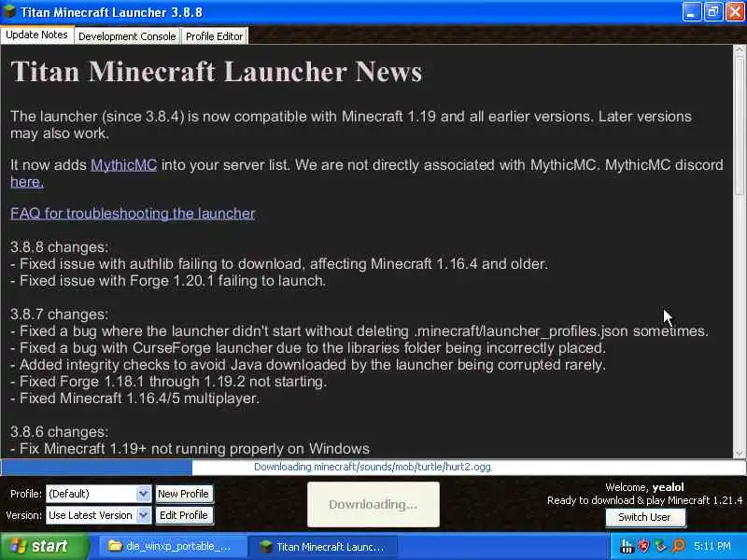Click the download progress bar
Viewport: 747px width, 560px height.
pyautogui.click(x=373, y=467)
